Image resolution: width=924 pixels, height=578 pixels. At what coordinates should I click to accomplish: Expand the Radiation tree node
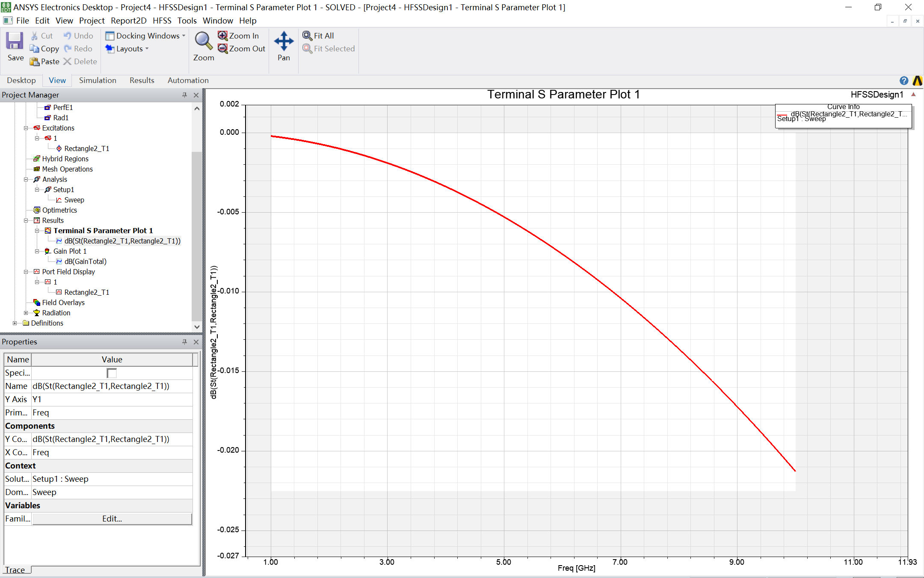click(x=26, y=313)
